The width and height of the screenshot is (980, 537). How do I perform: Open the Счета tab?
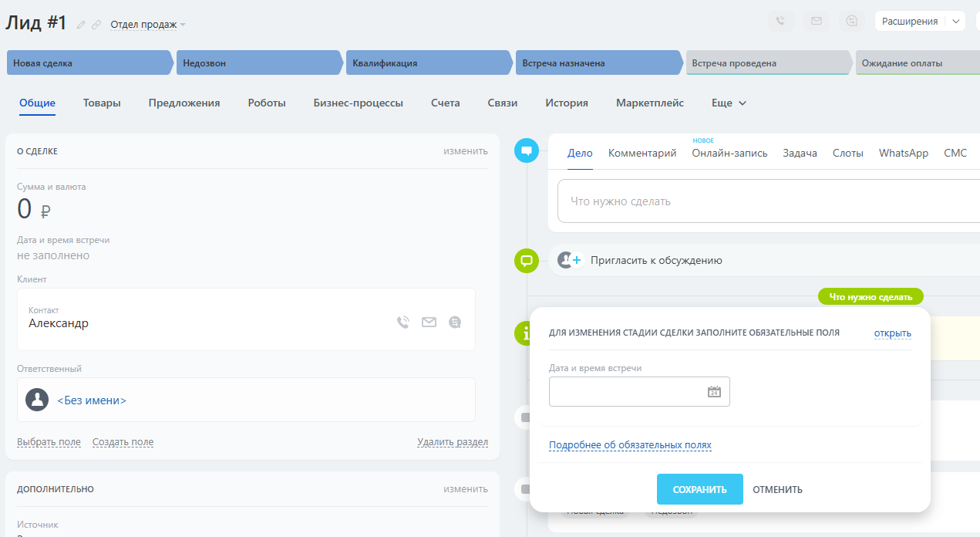click(446, 103)
